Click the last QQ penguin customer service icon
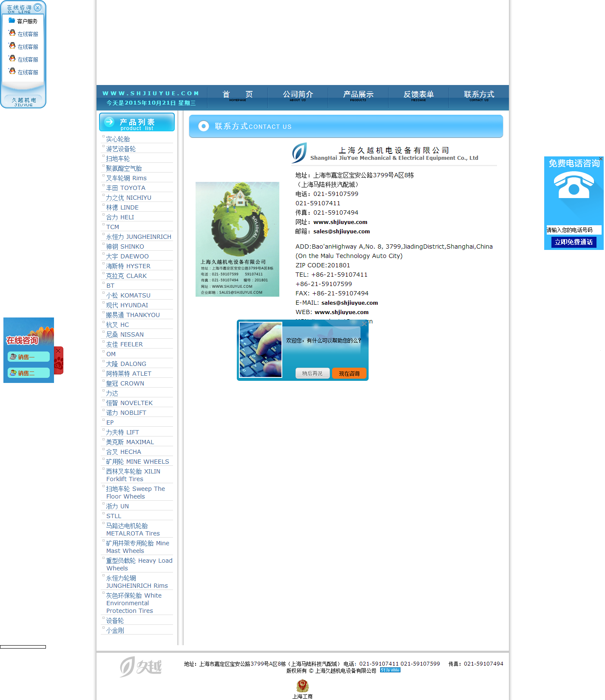Image resolution: width=605 pixels, height=700 pixels. click(12, 71)
